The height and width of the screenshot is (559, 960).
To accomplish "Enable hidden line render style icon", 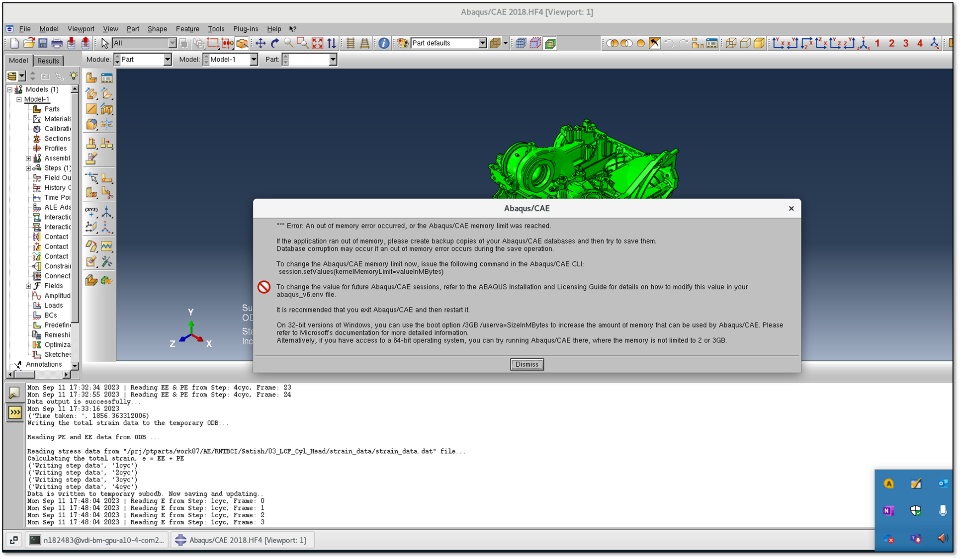I will click(x=745, y=43).
